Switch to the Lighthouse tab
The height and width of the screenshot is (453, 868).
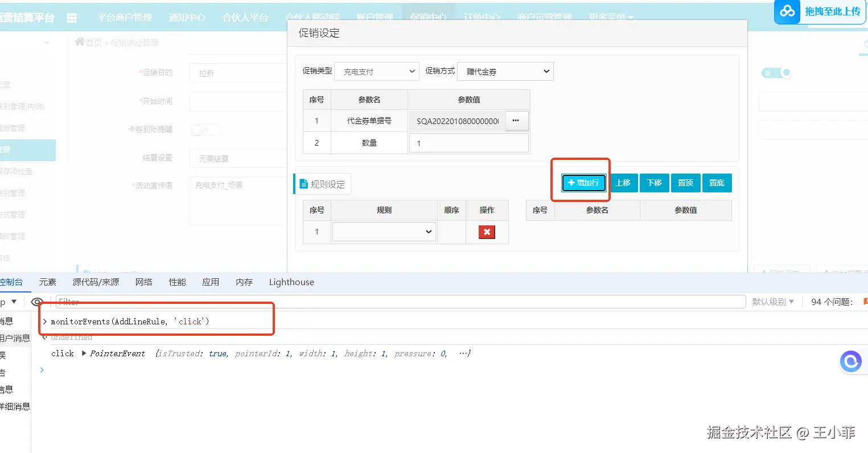tap(291, 282)
